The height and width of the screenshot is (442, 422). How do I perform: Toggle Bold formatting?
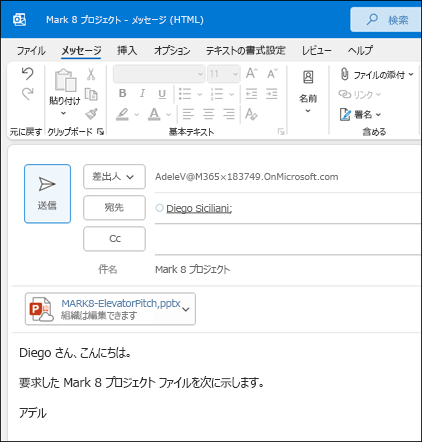[x=122, y=94]
